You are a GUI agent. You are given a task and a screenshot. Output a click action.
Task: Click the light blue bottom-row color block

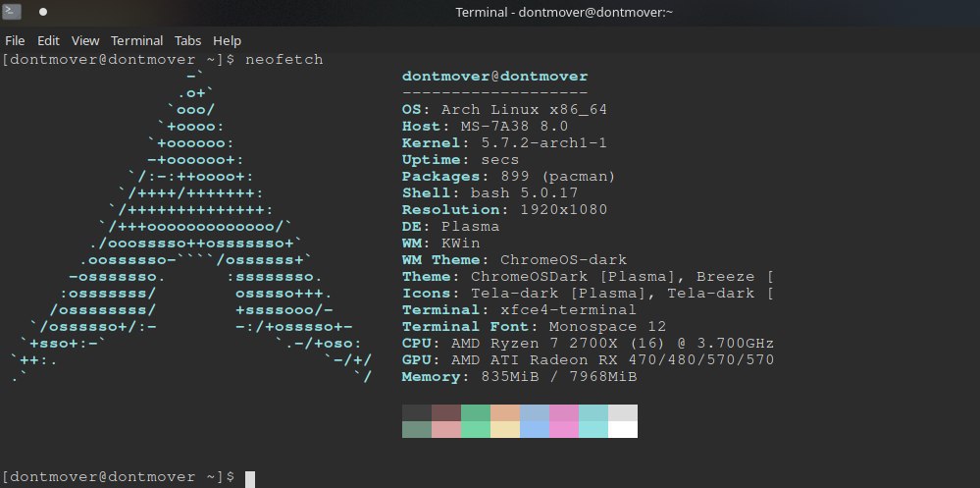(535, 429)
